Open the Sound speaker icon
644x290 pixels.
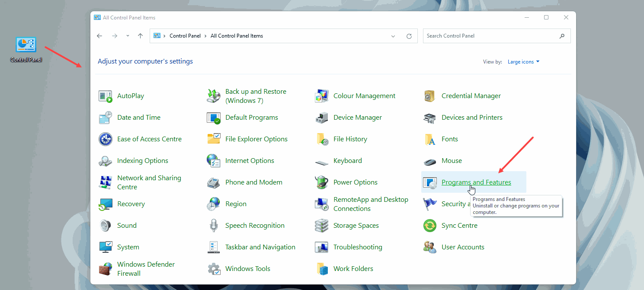pyautogui.click(x=106, y=226)
